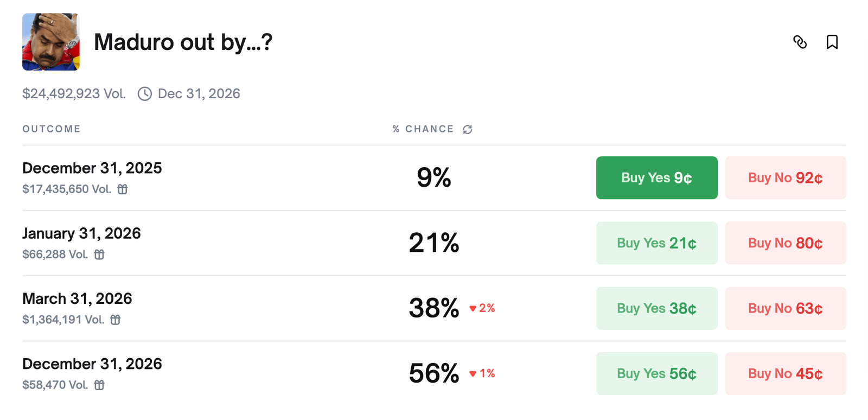Select the March 31, 2026 outcome row
The height and width of the screenshot is (420, 868).
click(77, 298)
